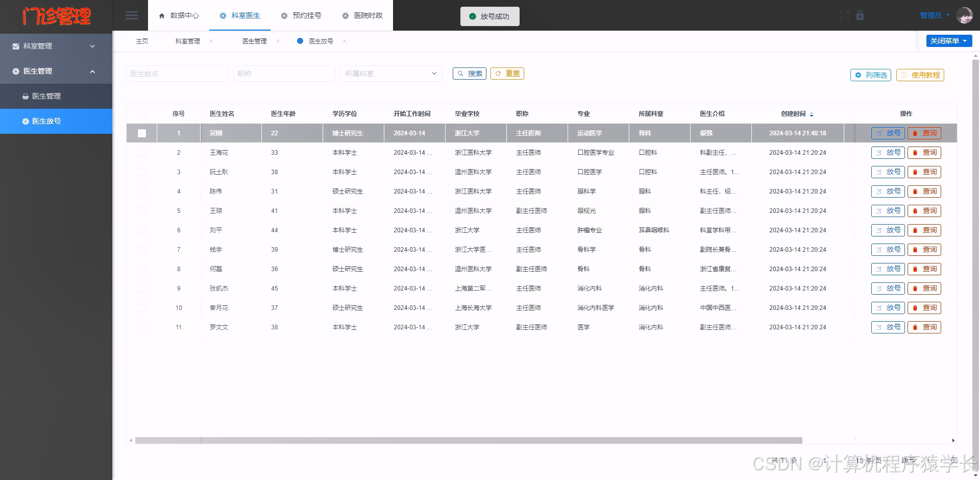Click the left arrow of horizontal scrollbar
The height and width of the screenshot is (480, 980).
coord(131,440)
